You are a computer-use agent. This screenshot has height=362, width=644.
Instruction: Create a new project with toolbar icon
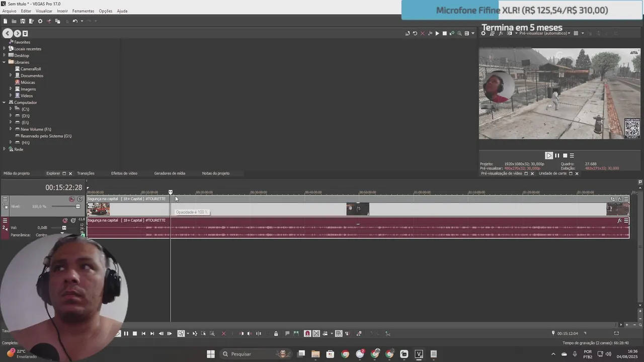click(5, 21)
